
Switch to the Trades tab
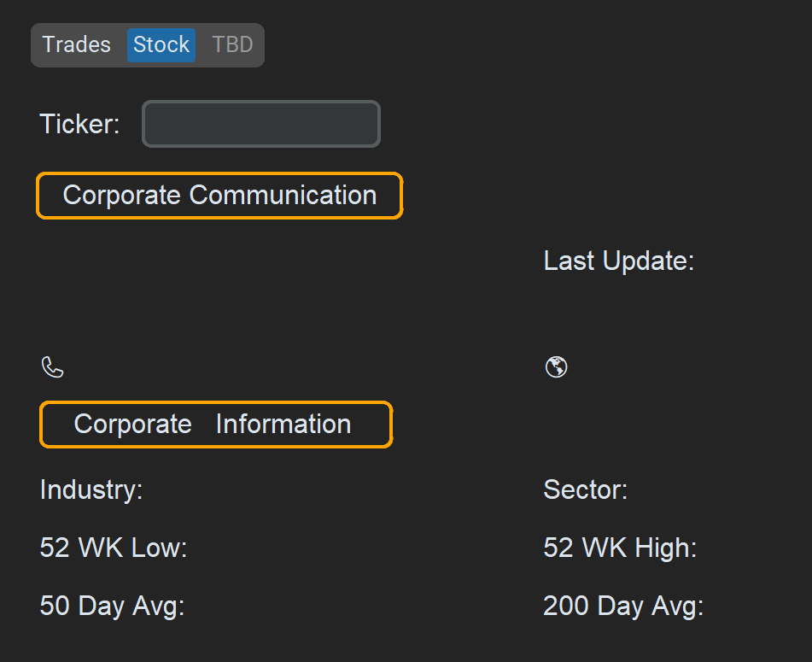point(77,44)
